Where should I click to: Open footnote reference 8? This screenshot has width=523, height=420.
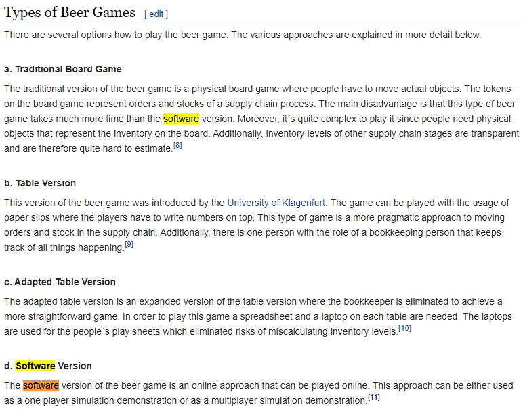click(177, 146)
